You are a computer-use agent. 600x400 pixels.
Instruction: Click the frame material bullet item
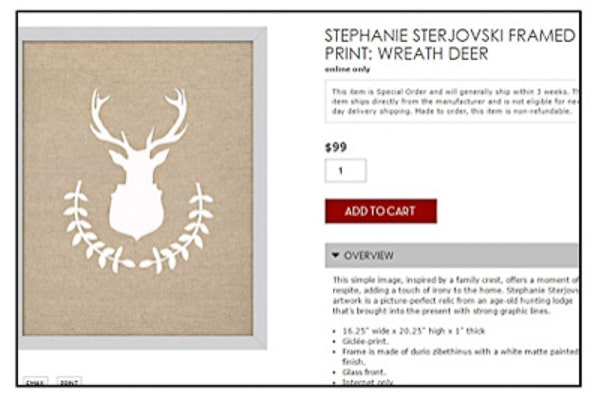pyautogui.click(x=460, y=356)
